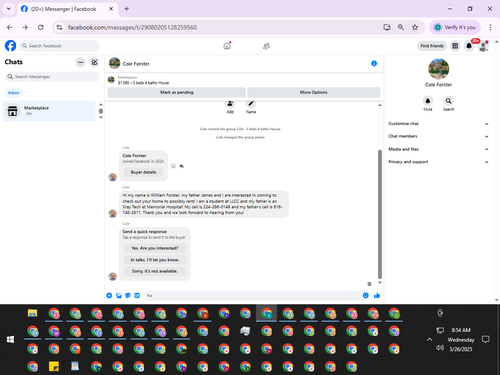The width and height of the screenshot is (500, 375).
Task: Click Verify it's you button
Action: 455,27
